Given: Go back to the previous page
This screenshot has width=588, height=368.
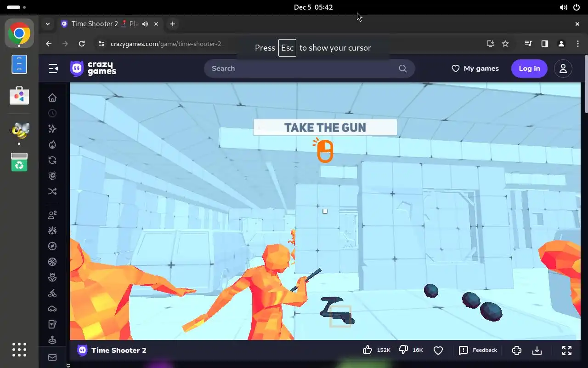Looking at the screenshot, I should tap(49, 44).
